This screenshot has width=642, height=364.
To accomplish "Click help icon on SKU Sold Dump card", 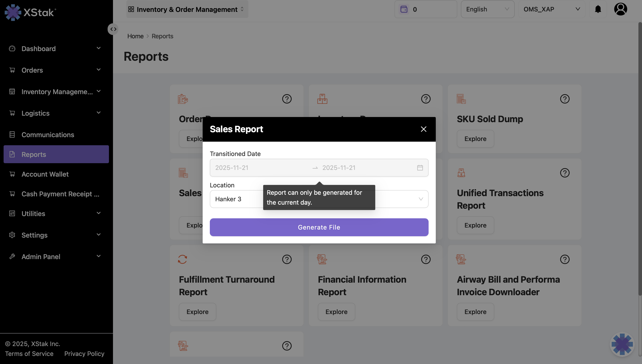I will (564, 99).
